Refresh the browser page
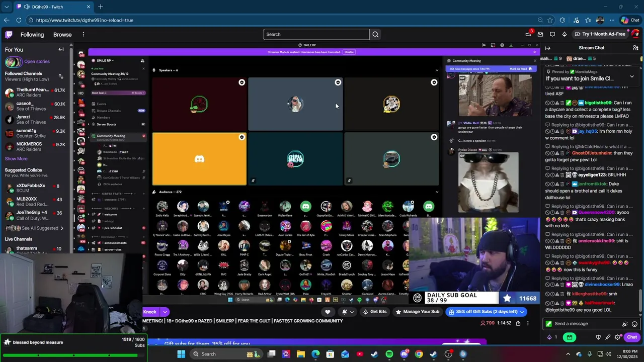Image resolution: width=644 pixels, height=362 pixels. (19, 20)
